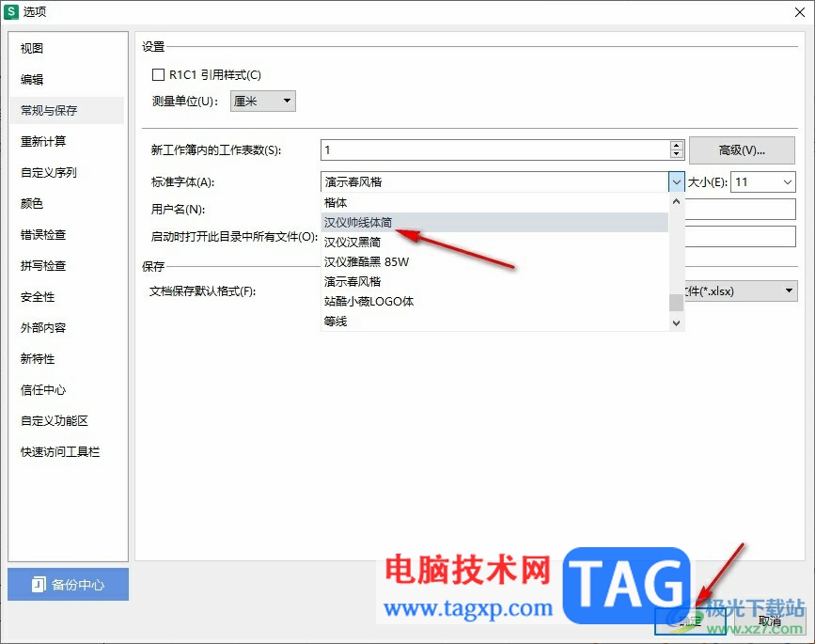Choose 站酷小薇LOGO体 from the font list
This screenshot has height=644, width=815.
[x=494, y=302]
